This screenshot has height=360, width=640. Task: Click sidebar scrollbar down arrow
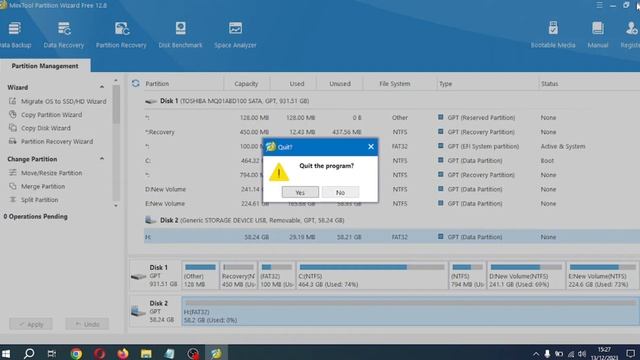coord(116,206)
